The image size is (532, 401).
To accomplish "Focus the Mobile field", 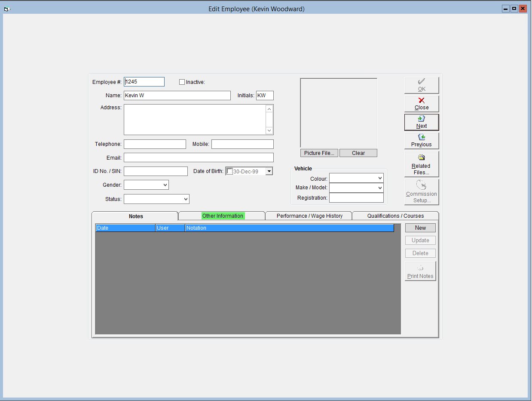I will point(242,144).
